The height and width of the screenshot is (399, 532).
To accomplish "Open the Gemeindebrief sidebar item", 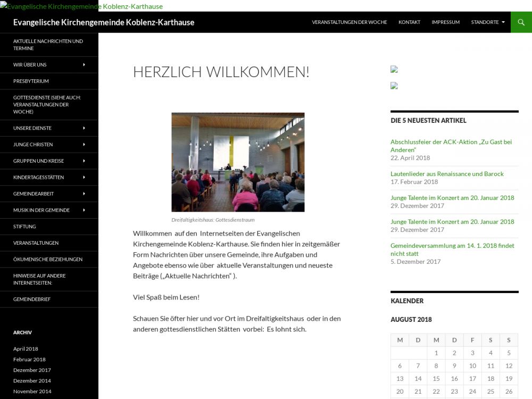I will coord(32,300).
